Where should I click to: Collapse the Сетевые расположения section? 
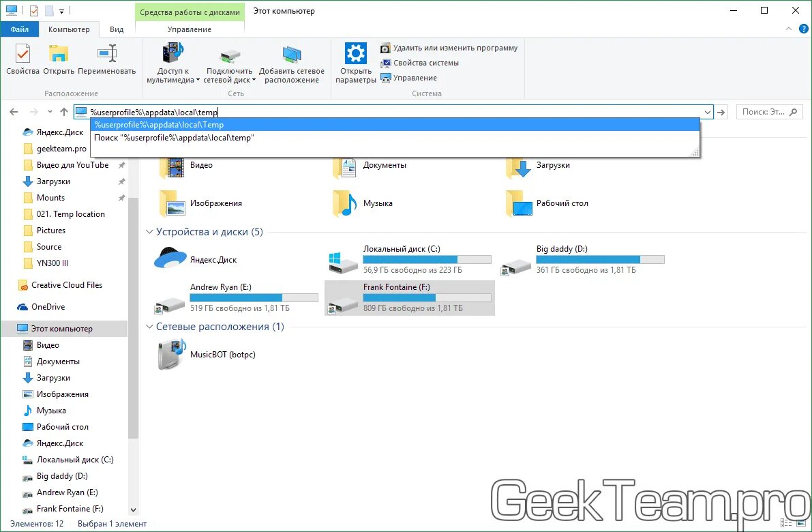149,327
